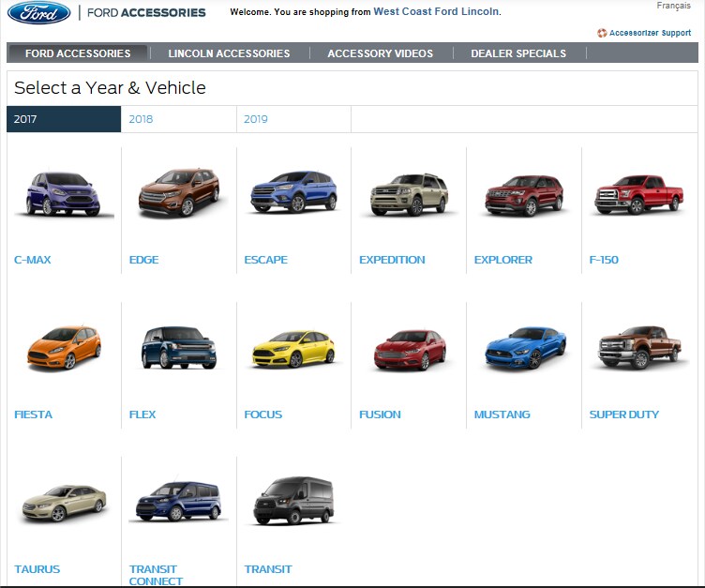Open the EXPEDITION text link
705x588 pixels.
coord(392,260)
